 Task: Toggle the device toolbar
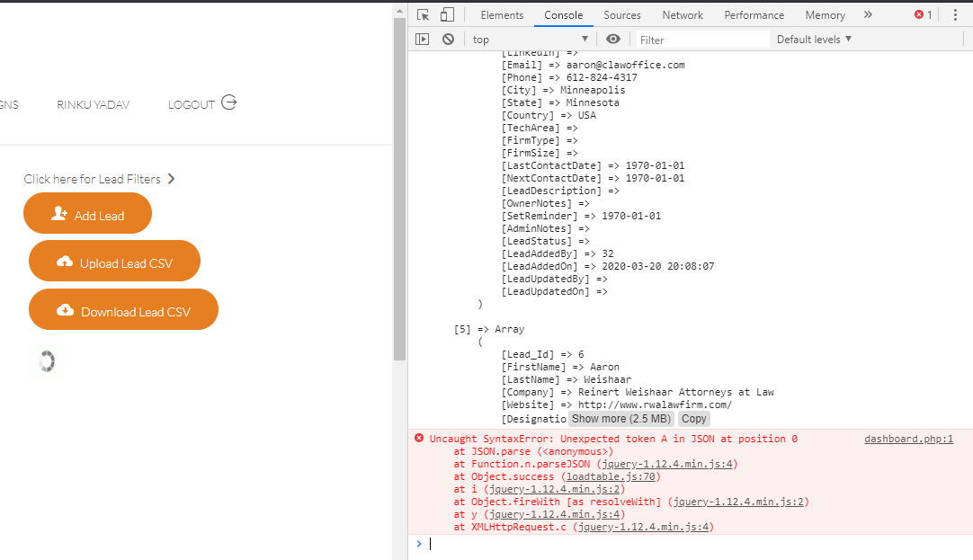pyautogui.click(x=445, y=14)
